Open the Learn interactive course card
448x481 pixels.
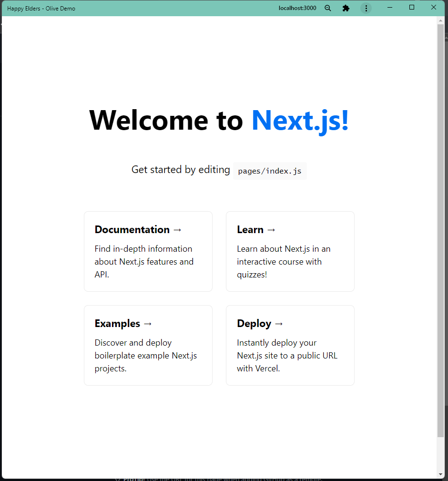tap(290, 251)
